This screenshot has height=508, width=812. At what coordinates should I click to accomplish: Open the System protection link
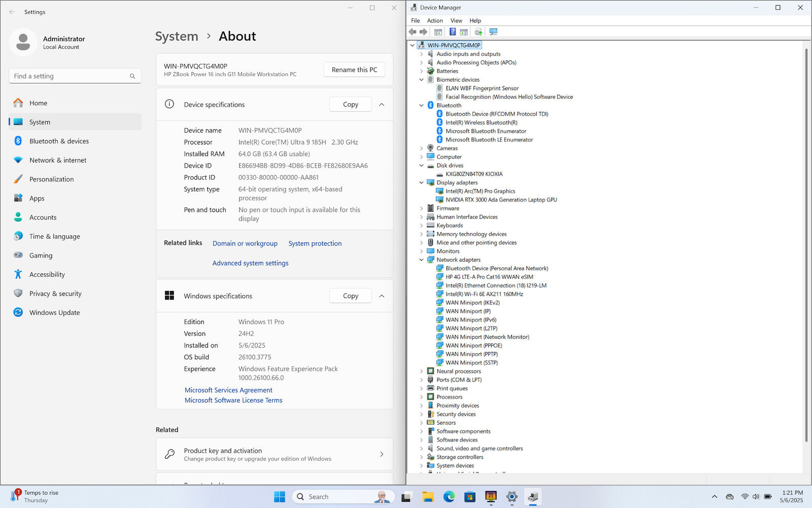tap(315, 243)
